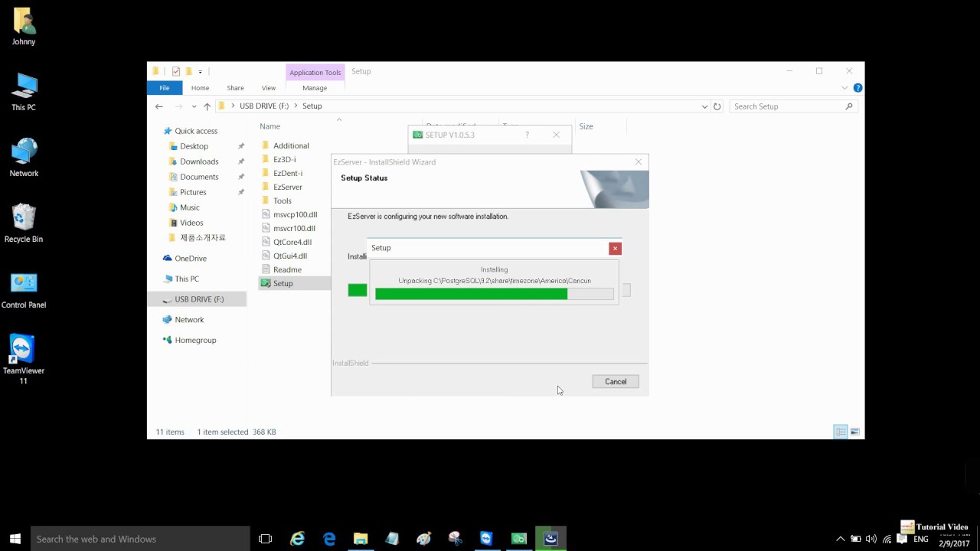
Task: Open Quick Access Toolbar customize dropdown
Action: 200,72
